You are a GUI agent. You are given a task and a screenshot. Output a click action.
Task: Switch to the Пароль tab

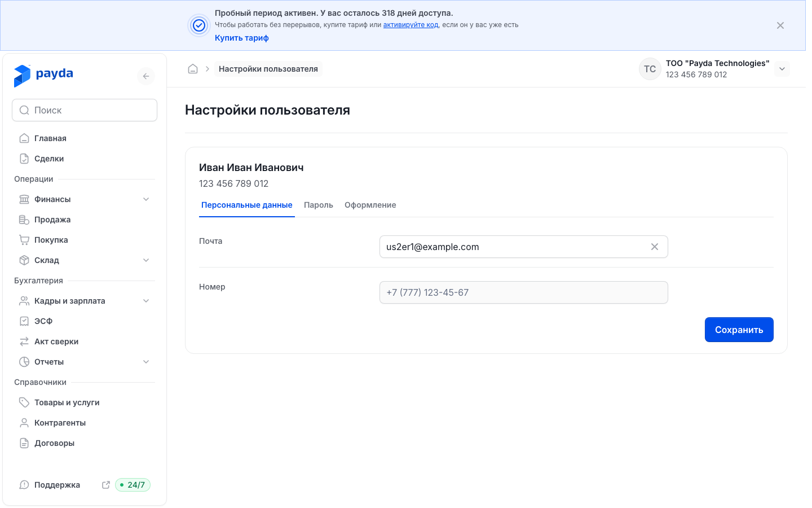319,205
